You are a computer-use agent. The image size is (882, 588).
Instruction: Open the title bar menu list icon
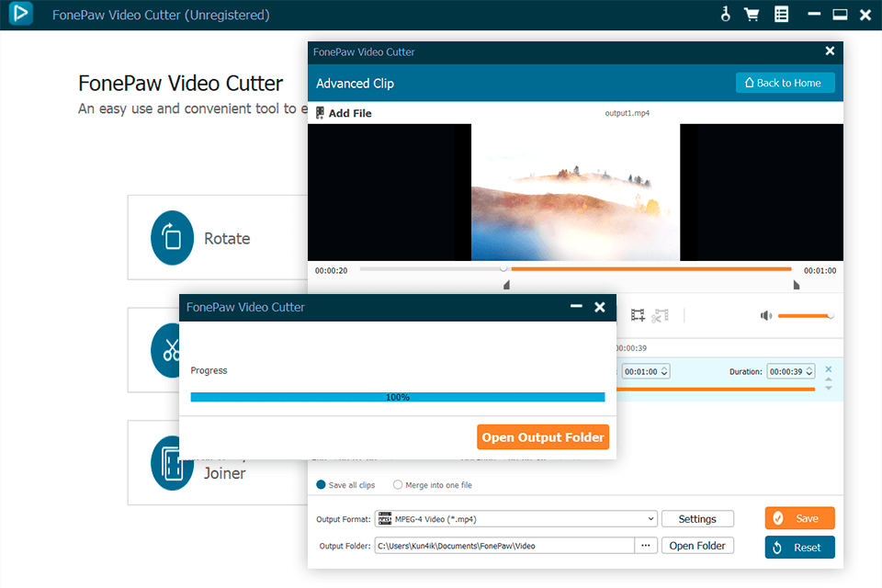tap(781, 15)
